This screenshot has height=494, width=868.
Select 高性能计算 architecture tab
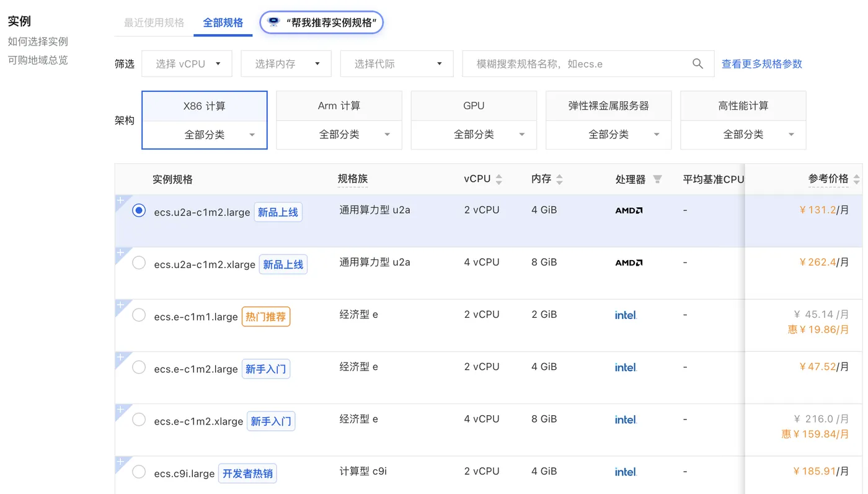[x=743, y=106]
